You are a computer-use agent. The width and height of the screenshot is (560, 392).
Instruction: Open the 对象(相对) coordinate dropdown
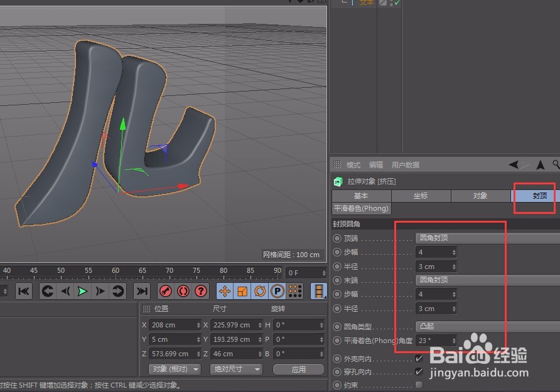click(x=175, y=369)
